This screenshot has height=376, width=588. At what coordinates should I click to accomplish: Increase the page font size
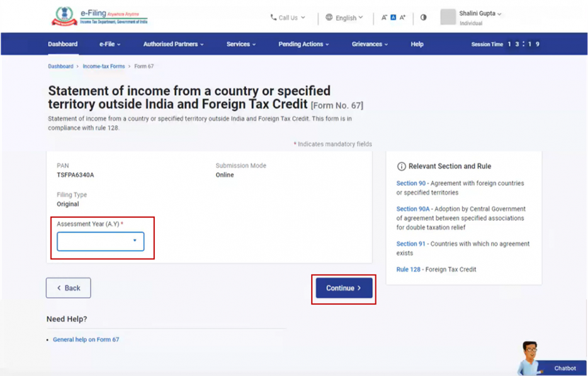[402, 18]
